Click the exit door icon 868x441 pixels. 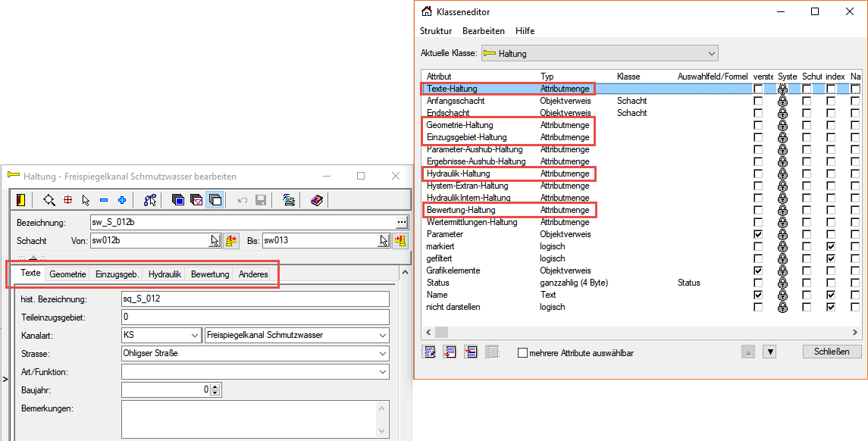coord(20,200)
